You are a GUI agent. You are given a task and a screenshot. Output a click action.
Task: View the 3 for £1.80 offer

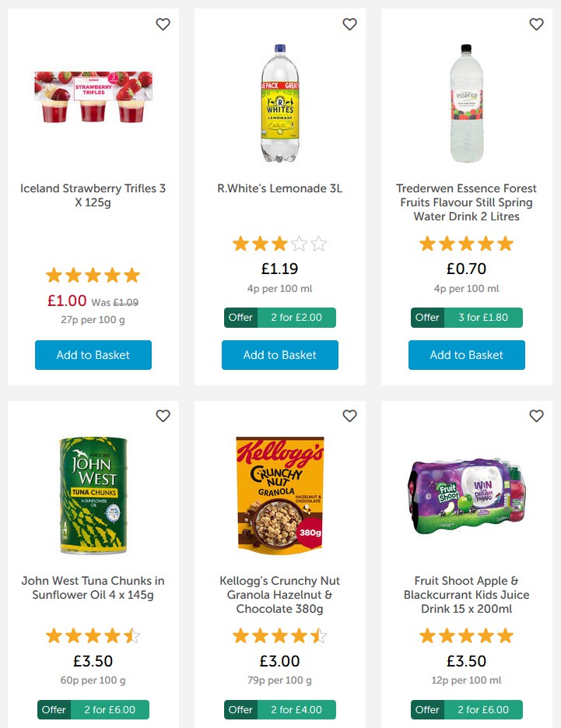467,318
